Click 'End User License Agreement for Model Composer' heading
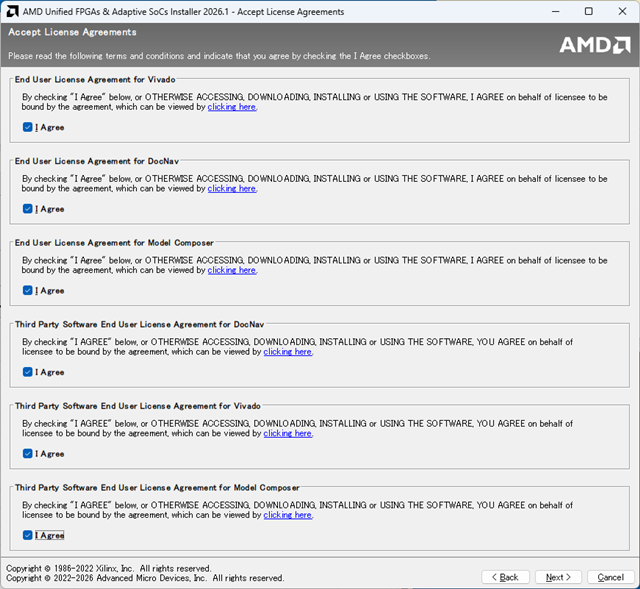The width and height of the screenshot is (640, 589). 114,243
